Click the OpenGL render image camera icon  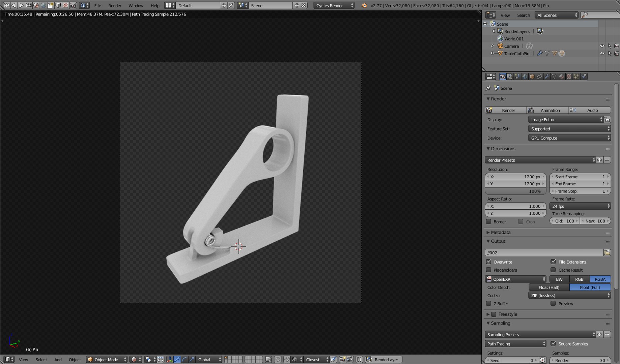342,360
